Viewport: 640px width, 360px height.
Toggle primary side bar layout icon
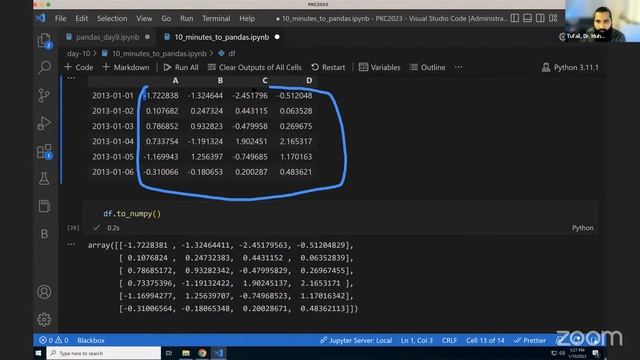pyautogui.click(x=515, y=18)
